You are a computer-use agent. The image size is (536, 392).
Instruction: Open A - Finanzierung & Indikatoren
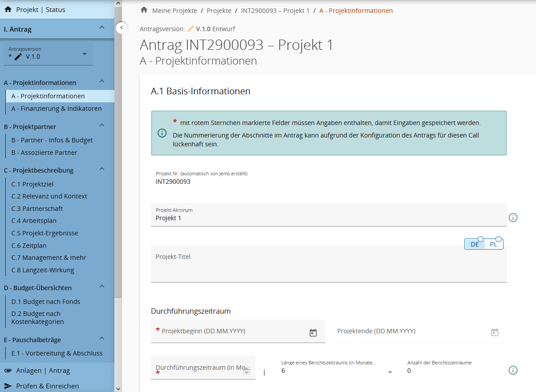pos(57,109)
